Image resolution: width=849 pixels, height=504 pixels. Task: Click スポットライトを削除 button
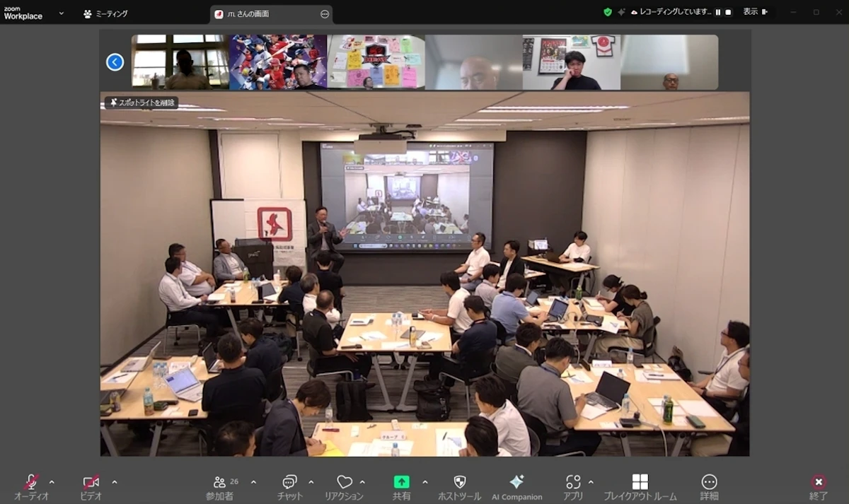pyautogui.click(x=141, y=102)
